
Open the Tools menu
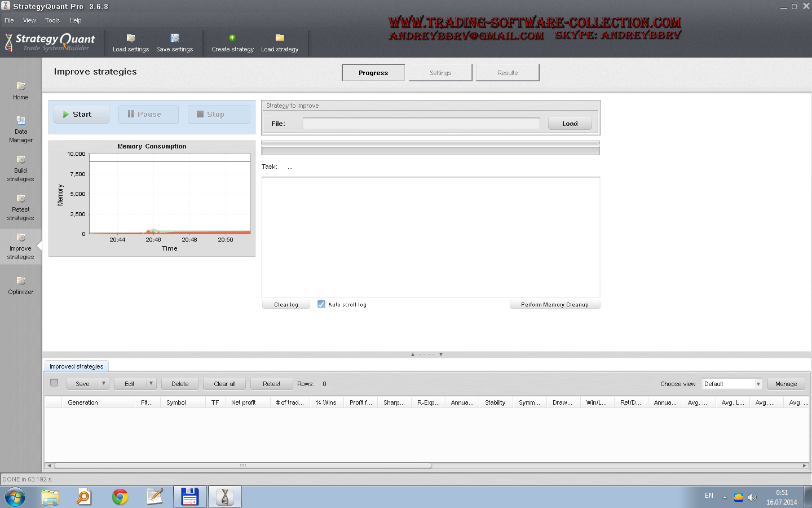click(x=52, y=20)
